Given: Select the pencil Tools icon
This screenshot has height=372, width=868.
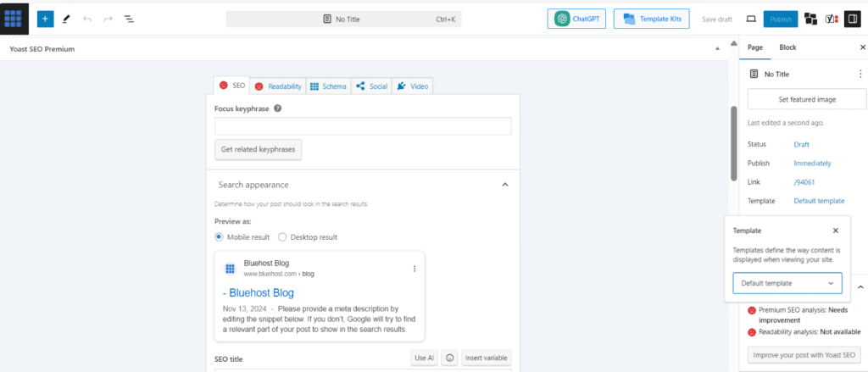Looking at the screenshot, I should tap(66, 19).
